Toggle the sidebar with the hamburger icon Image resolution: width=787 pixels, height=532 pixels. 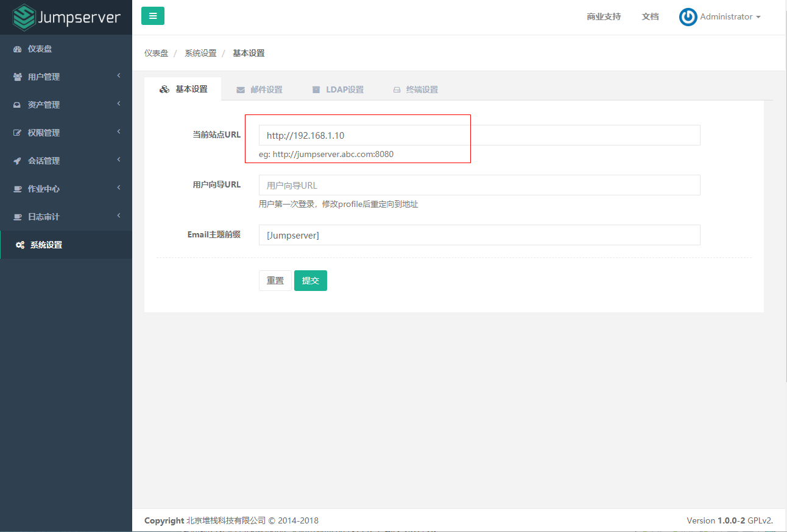pyautogui.click(x=152, y=15)
